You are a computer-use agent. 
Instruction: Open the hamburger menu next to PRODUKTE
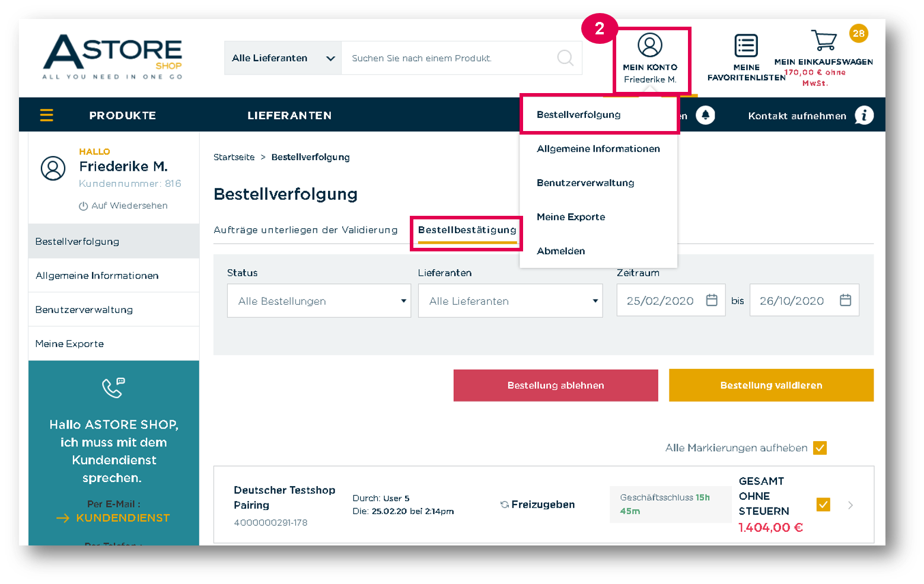click(46, 115)
